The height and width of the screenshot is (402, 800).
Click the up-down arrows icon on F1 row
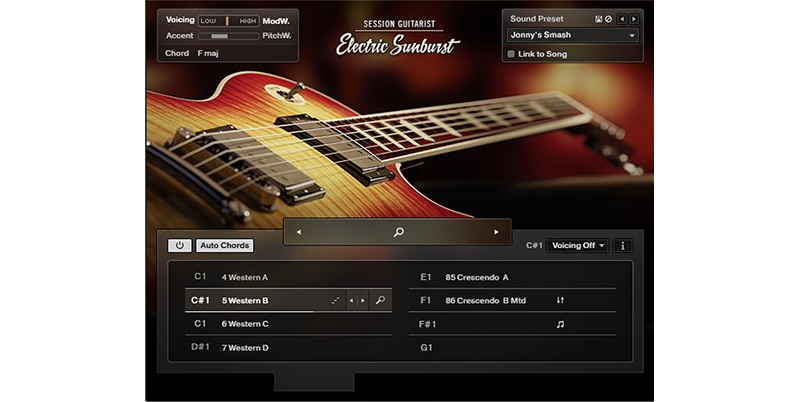point(560,300)
